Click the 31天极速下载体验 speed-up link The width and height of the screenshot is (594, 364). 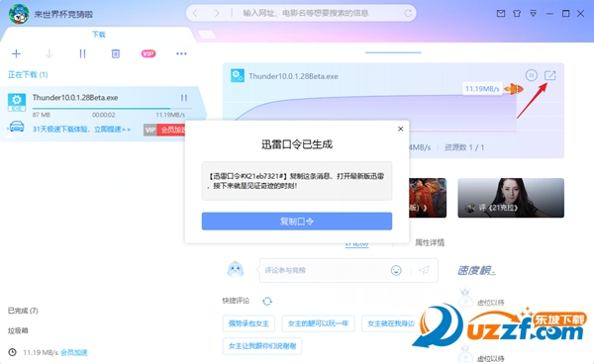(x=81, y=130)
